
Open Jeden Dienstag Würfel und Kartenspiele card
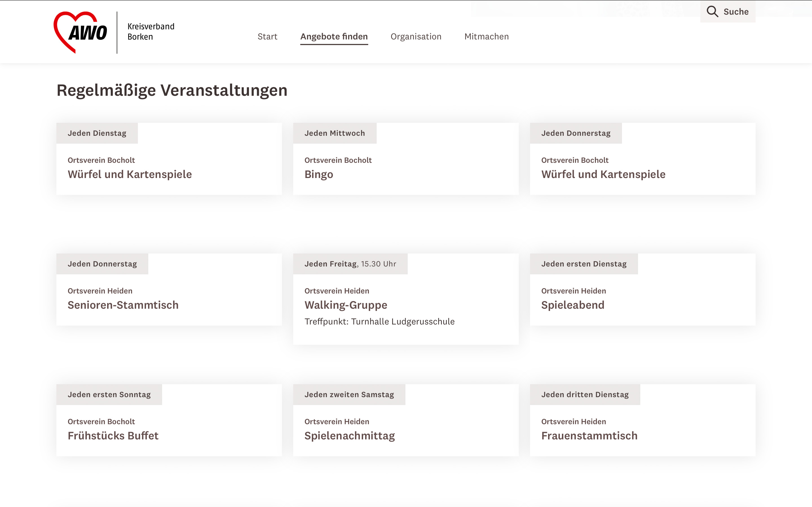click(129, 174)
